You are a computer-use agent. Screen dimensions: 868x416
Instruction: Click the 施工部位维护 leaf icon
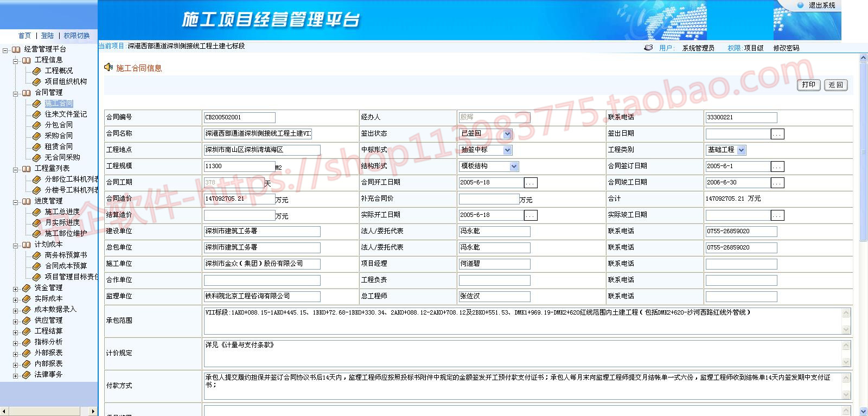37,234
